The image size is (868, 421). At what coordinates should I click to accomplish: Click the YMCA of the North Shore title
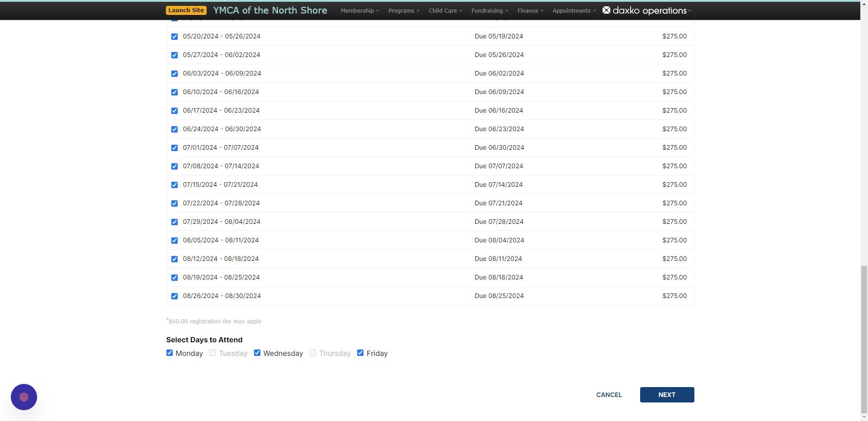click(x=270, y=10)
